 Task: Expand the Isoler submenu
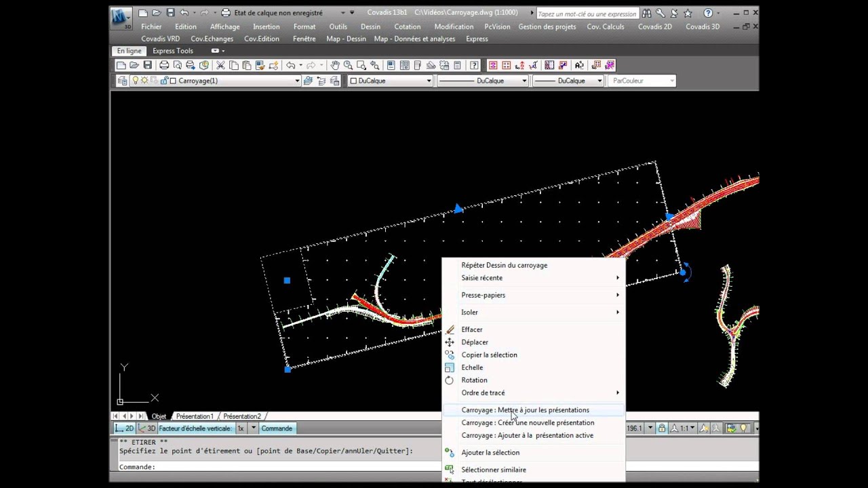533,312
